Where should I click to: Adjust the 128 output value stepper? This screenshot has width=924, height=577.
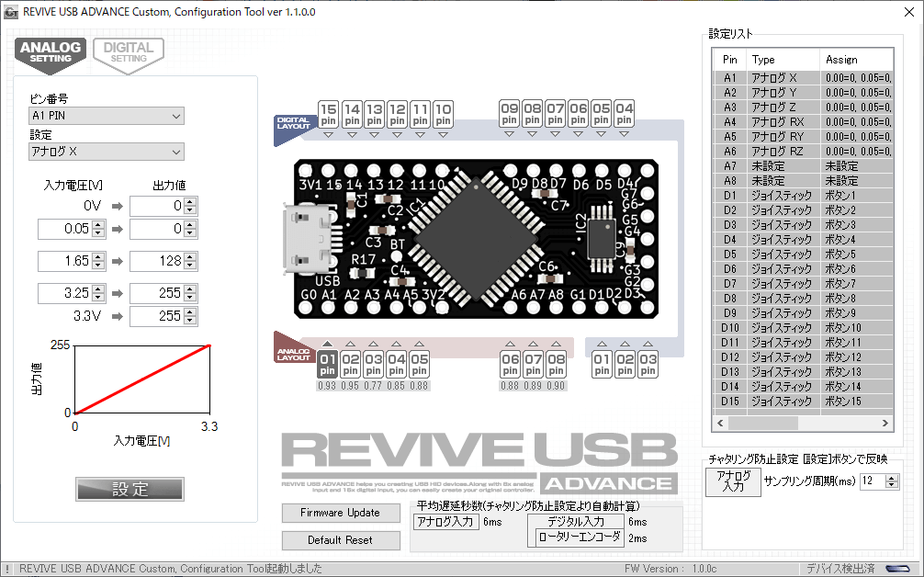pos(190,261)
